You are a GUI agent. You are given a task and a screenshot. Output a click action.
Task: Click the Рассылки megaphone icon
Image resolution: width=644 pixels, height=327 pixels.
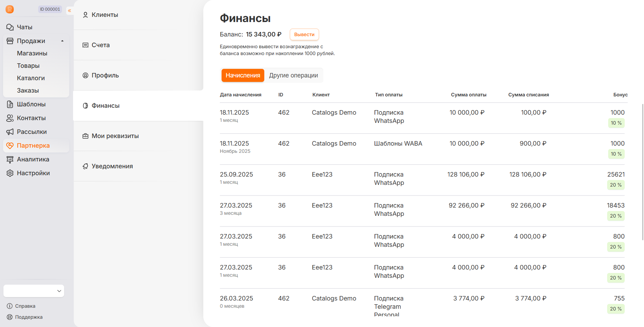point(10,132)
